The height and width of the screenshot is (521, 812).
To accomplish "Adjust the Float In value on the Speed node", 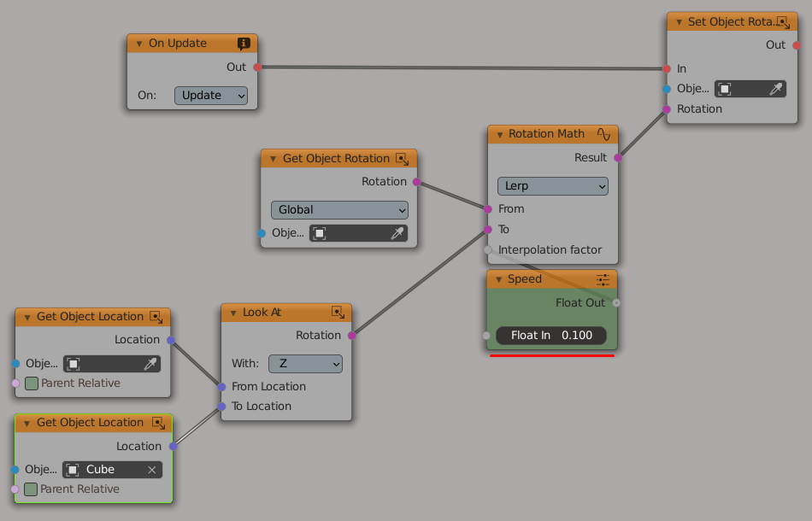I will (x=550, y=335).
